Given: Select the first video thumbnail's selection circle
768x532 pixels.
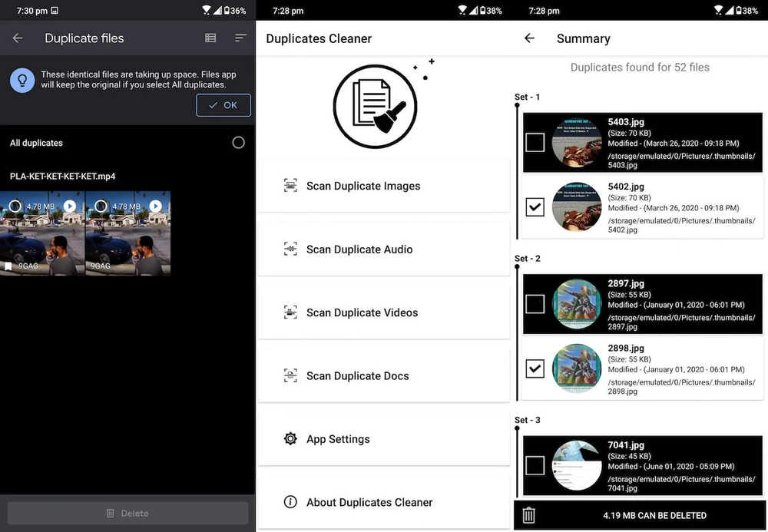Looking at the screenshot, I should coord(15,207).
